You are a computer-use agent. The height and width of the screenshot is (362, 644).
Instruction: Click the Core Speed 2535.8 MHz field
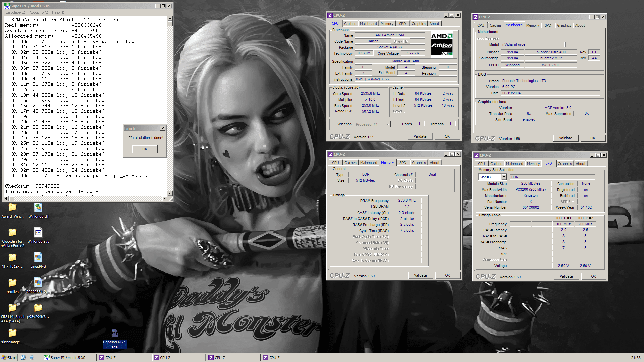click(x=370, y=94)
